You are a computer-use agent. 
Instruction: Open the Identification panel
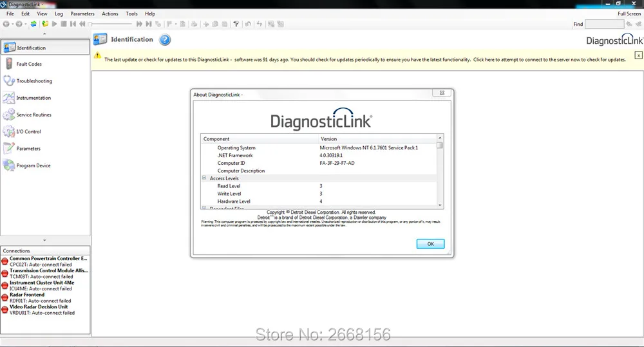pyautogui.click(x=45, y=48)
